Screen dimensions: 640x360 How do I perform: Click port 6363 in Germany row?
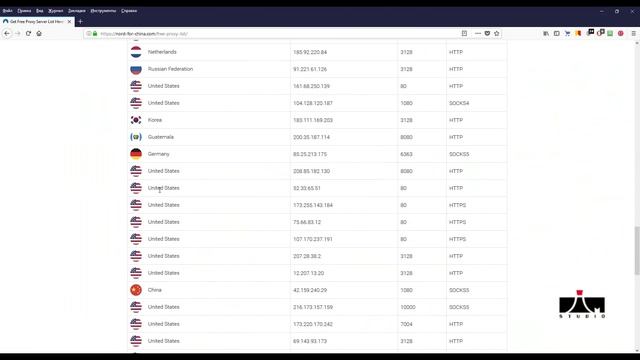pyautogui.click(x=406, y=154)
